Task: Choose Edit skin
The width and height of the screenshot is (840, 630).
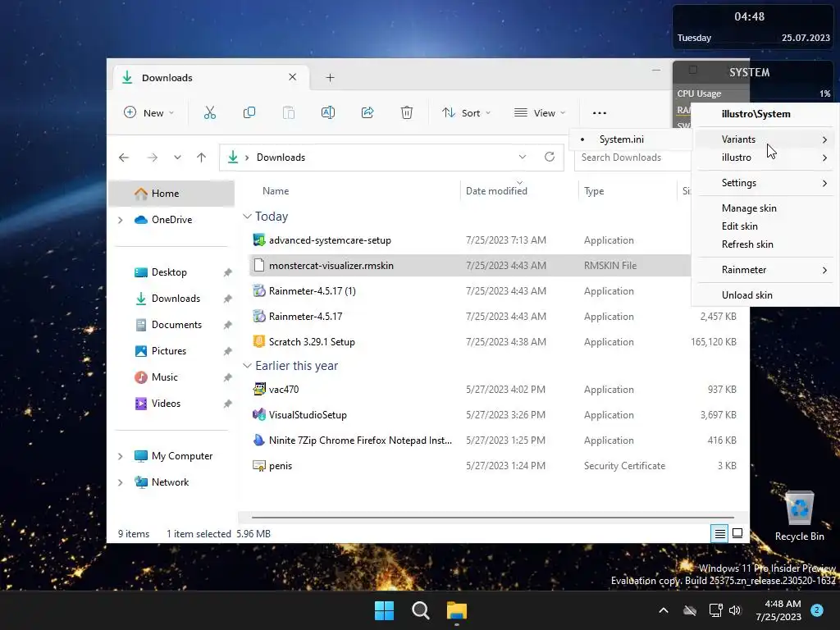Action: (x=765, y=226)
